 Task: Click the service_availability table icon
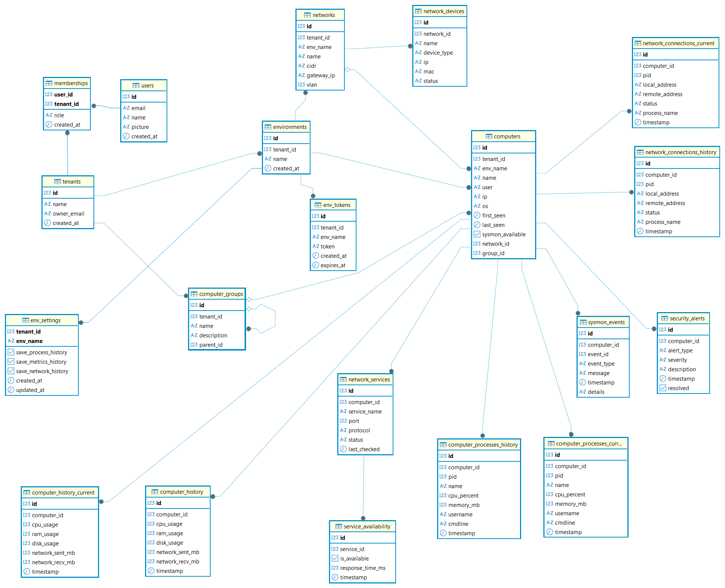click(339, 527)
